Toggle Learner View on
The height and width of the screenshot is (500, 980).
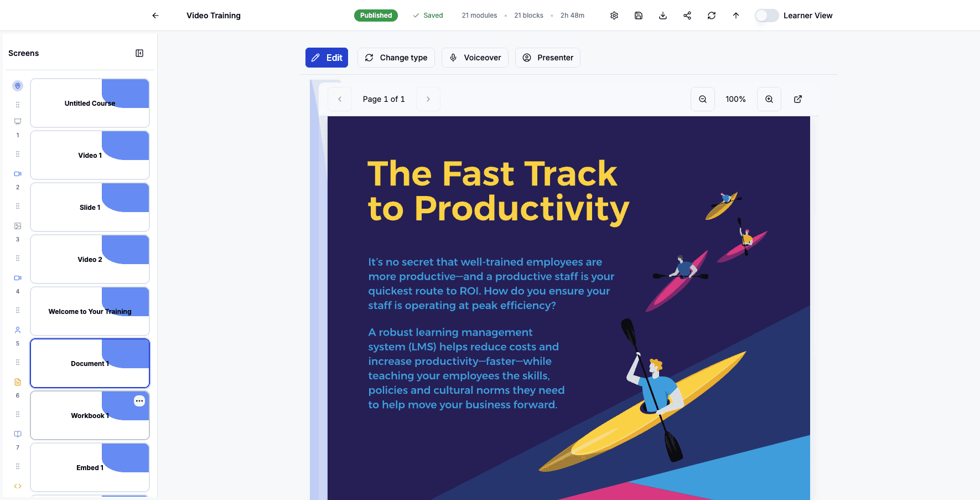click(766, 16)
